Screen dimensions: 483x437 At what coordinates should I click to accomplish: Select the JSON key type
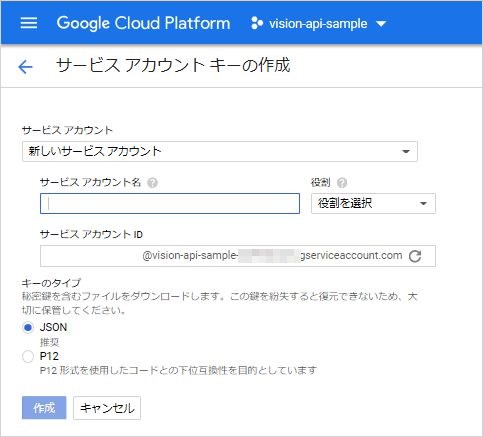[x=28, y=327]
